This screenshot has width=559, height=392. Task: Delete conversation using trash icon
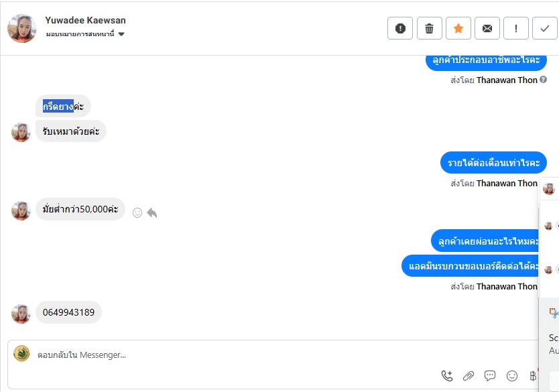point(430,28)
